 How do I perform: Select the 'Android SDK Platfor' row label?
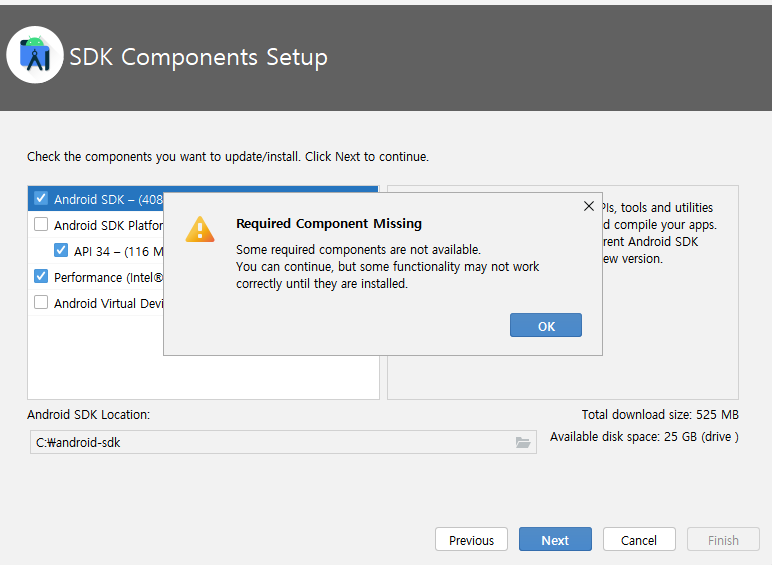point(108,225)
